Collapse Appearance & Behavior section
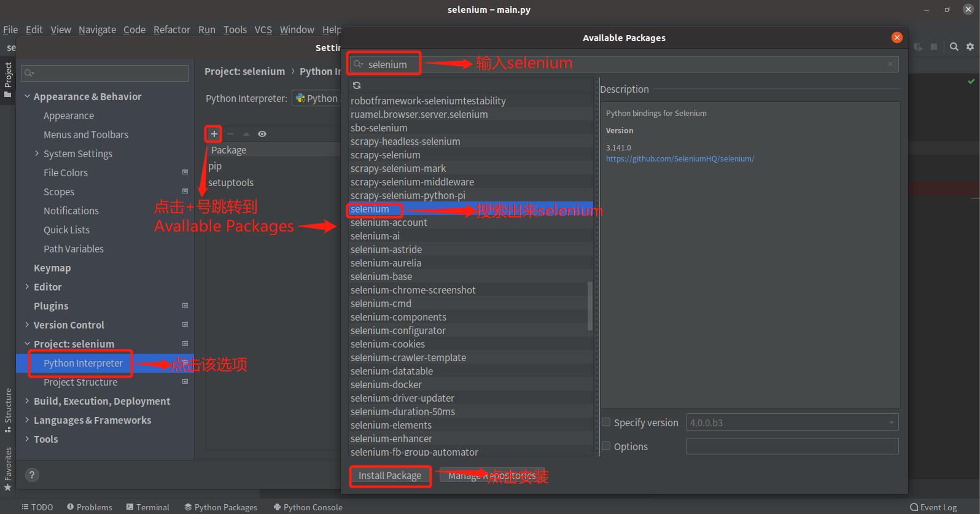This screenshot has height=514, width=980. 27,96
